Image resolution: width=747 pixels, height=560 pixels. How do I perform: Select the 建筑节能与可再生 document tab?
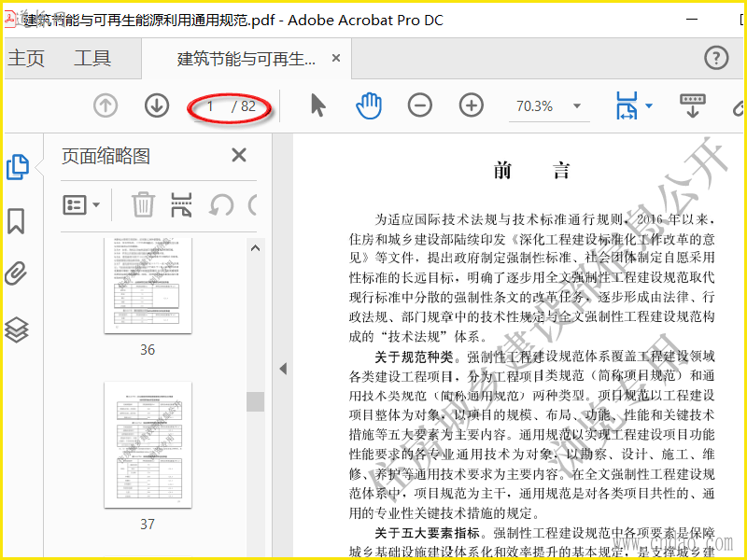246,59
